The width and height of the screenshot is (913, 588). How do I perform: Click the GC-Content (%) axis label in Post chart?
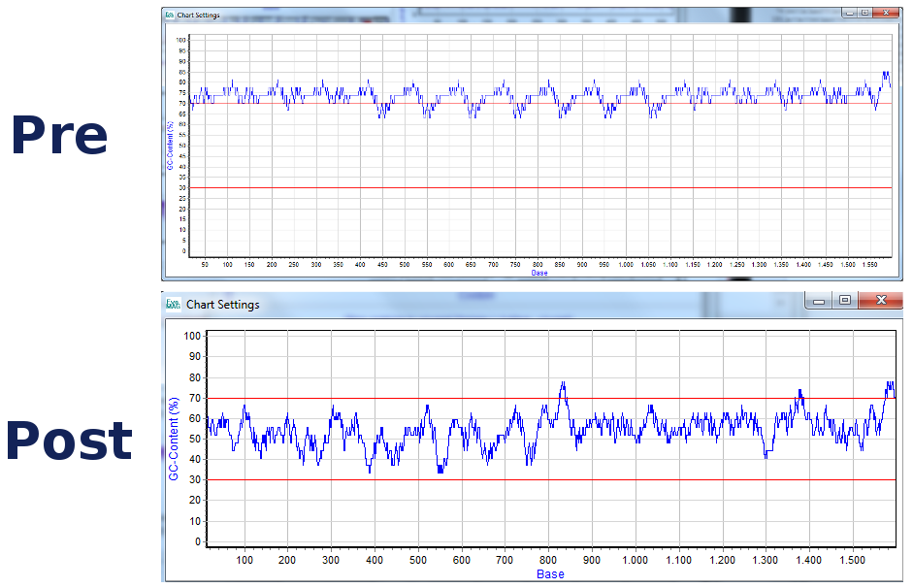click(x=175, y=439)
